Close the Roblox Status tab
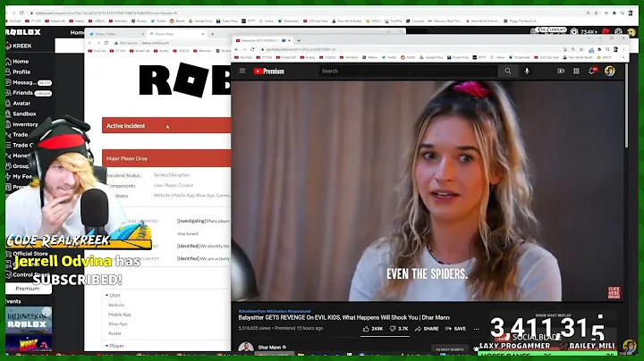Image resolution: width=644 pixels, height=361 pixels. 203,34
